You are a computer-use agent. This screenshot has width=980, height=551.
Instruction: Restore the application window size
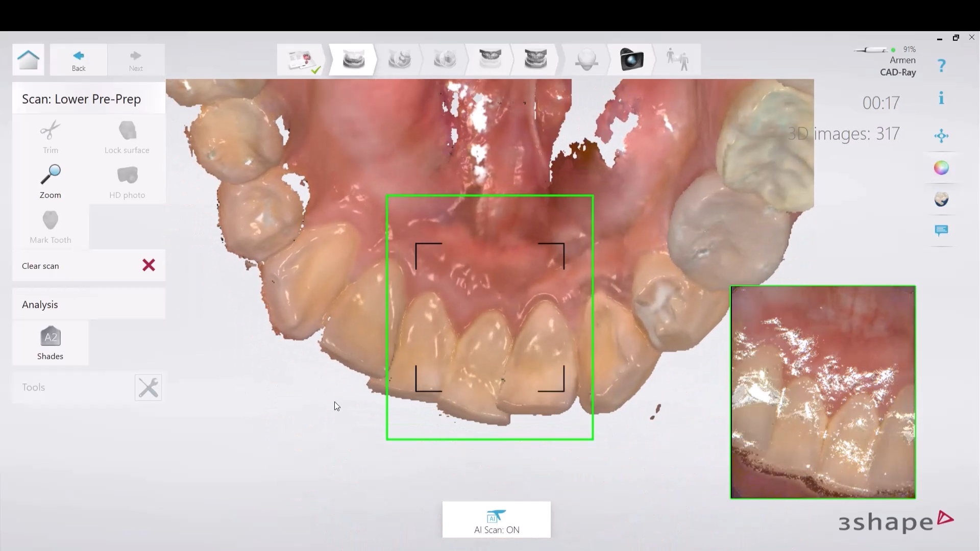pyautogui.click(x=956, y=38)
